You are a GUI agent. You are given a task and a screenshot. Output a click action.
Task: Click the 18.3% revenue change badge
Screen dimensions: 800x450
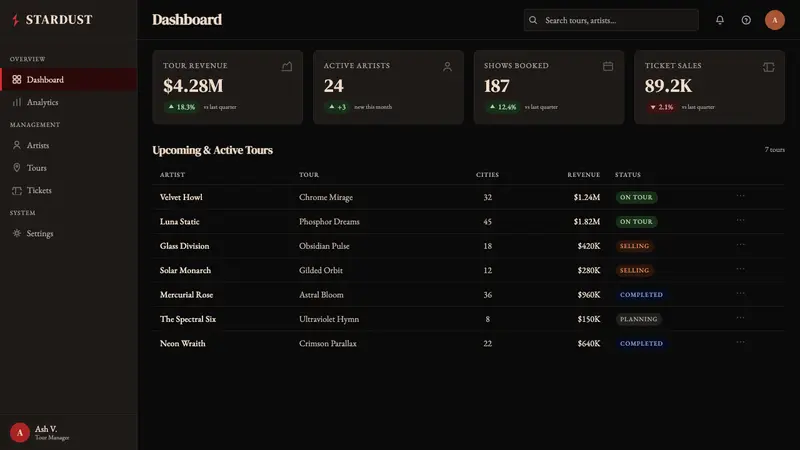(182, 107)
